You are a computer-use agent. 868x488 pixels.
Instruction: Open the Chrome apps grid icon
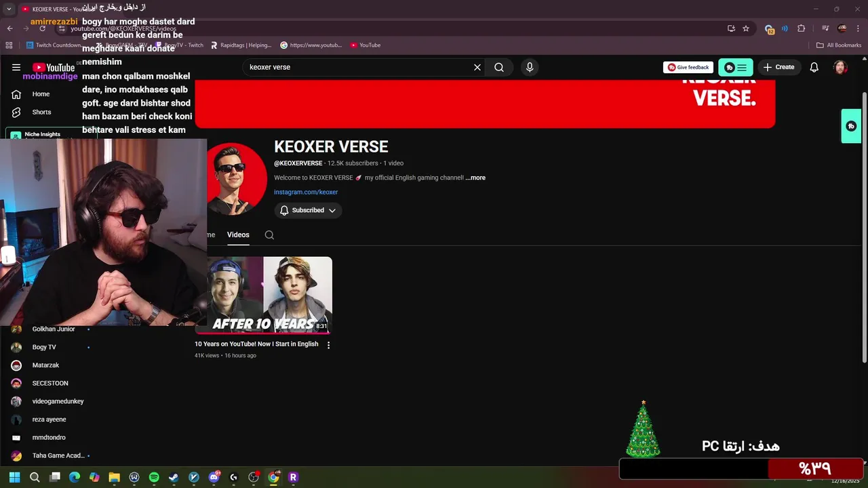point(9,45)
